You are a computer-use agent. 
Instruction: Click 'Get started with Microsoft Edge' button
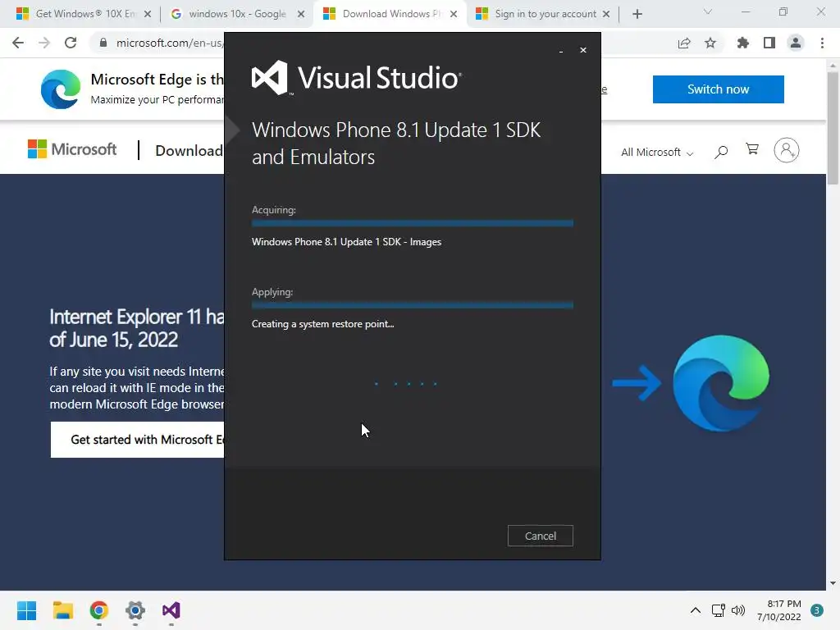[137, 440]
